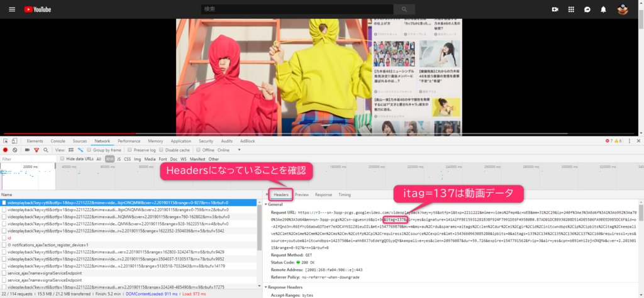Viewport: 644px width, 298px height.
Task: Toggle the device toolbar icon
Action: 14,141
